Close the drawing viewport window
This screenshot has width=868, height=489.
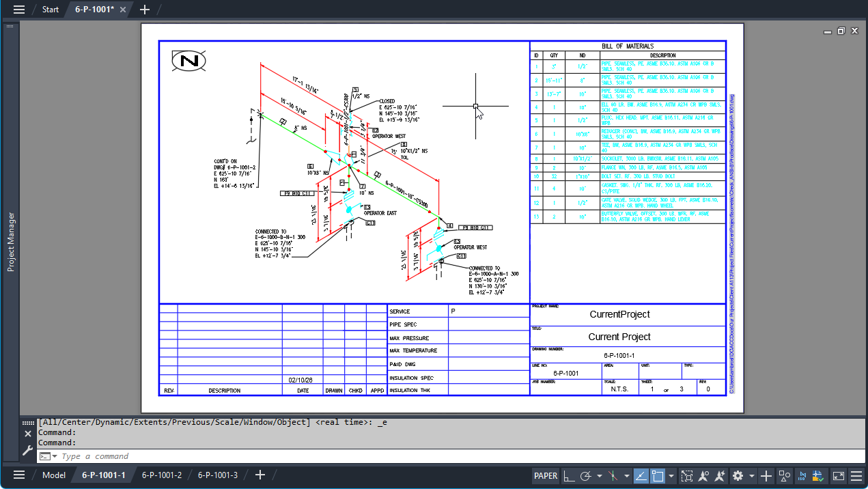[x=853, y=31]
